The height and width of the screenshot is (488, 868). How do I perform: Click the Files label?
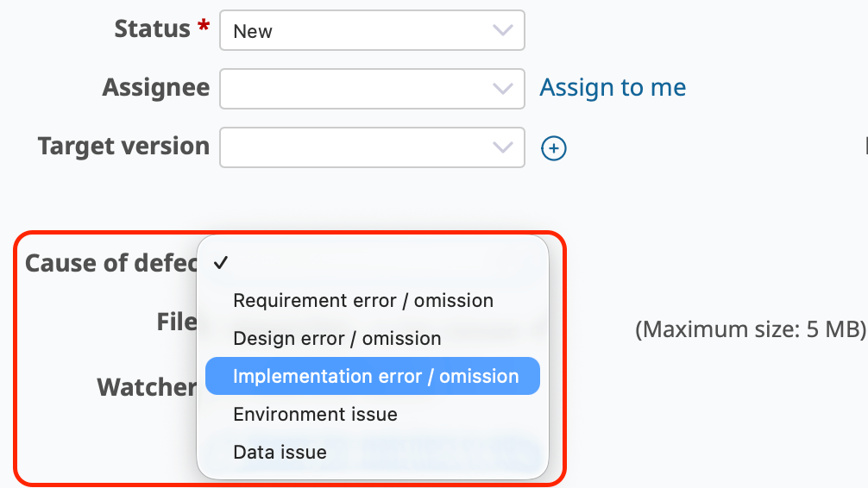point(176,322)
